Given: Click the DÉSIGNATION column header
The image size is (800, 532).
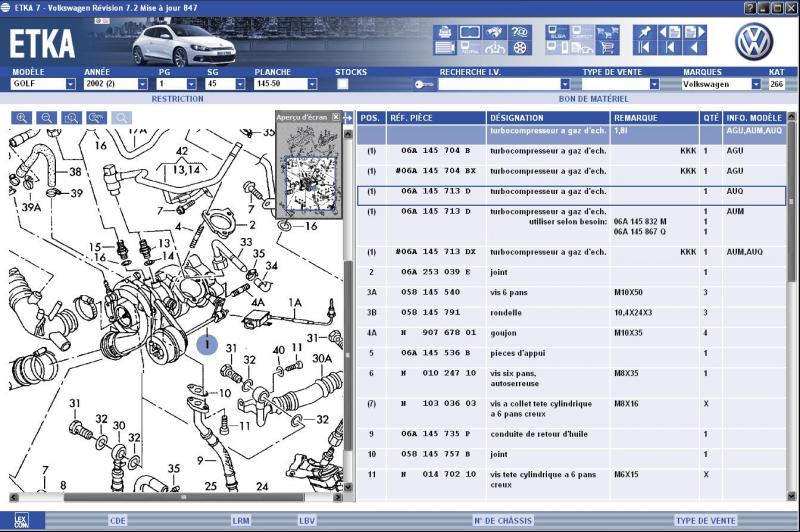Looking at the screenshot, I should click(x=548, y=118).
